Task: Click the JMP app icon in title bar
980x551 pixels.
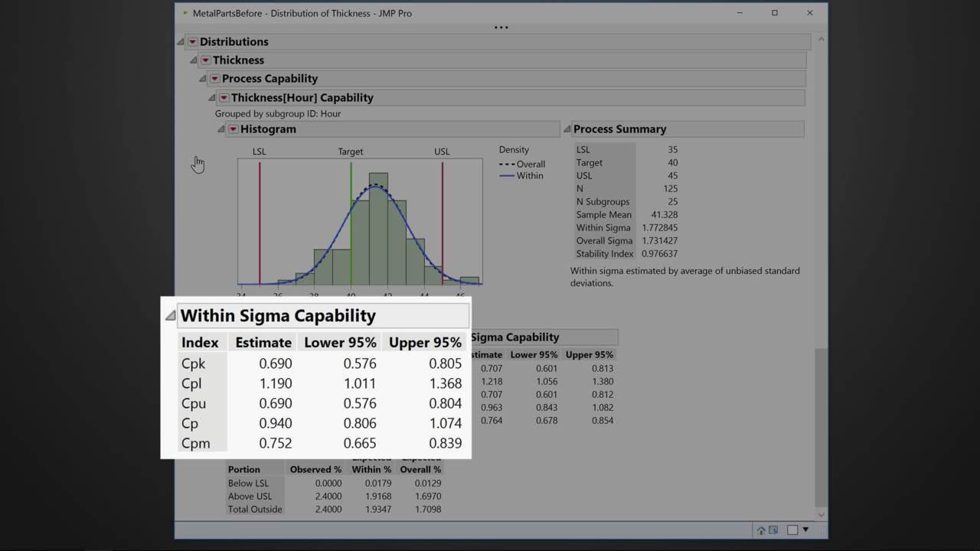Action: 185,13
